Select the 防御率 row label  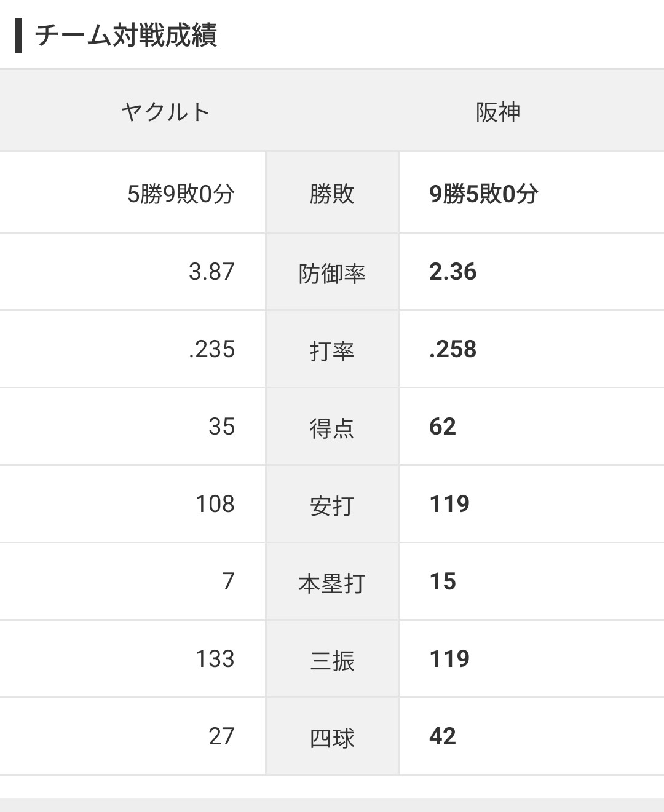point(332,272)
